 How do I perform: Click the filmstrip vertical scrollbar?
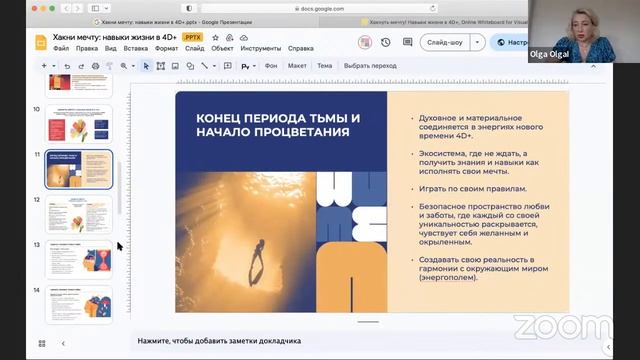(x=119, y=188)
